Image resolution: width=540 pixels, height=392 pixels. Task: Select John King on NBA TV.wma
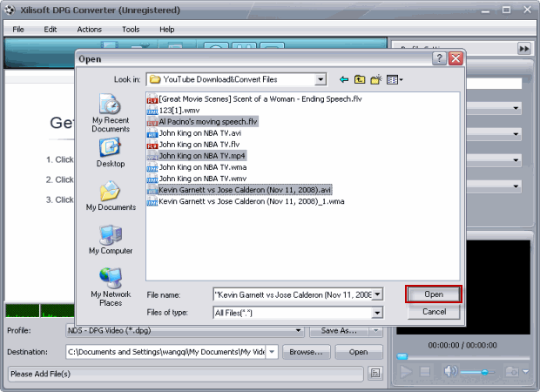197,167
